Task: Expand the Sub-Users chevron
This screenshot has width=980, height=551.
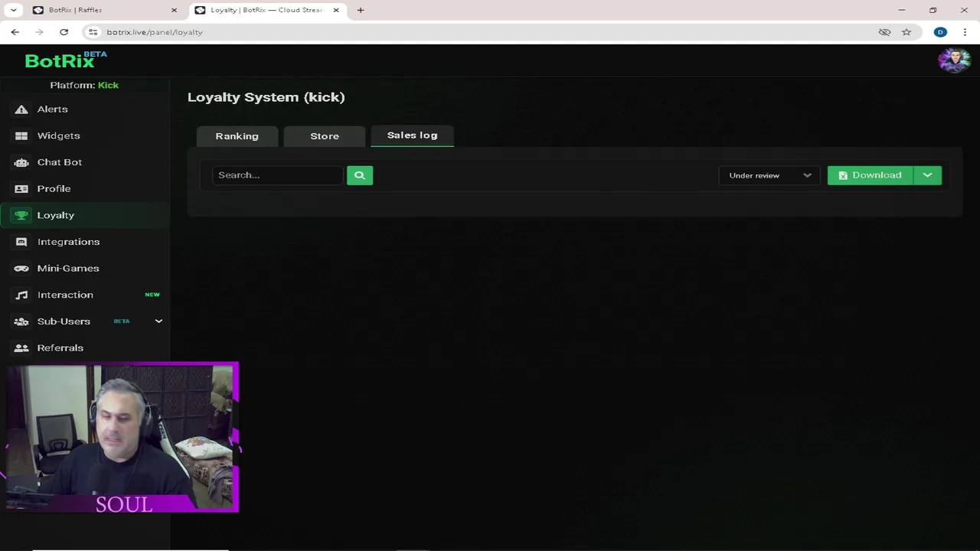Action: [x=158, y=321]
